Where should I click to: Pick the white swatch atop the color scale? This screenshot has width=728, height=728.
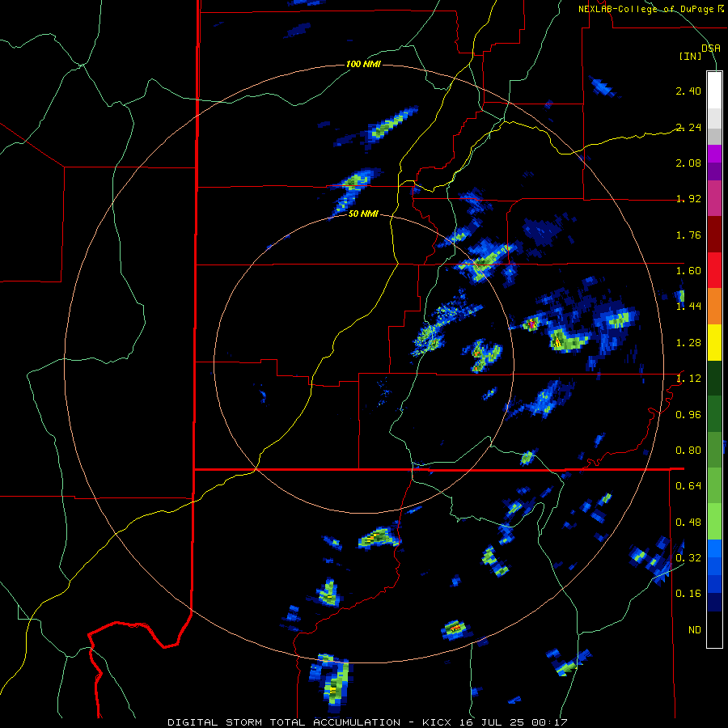pyautogui.click(x=714, y=90)
